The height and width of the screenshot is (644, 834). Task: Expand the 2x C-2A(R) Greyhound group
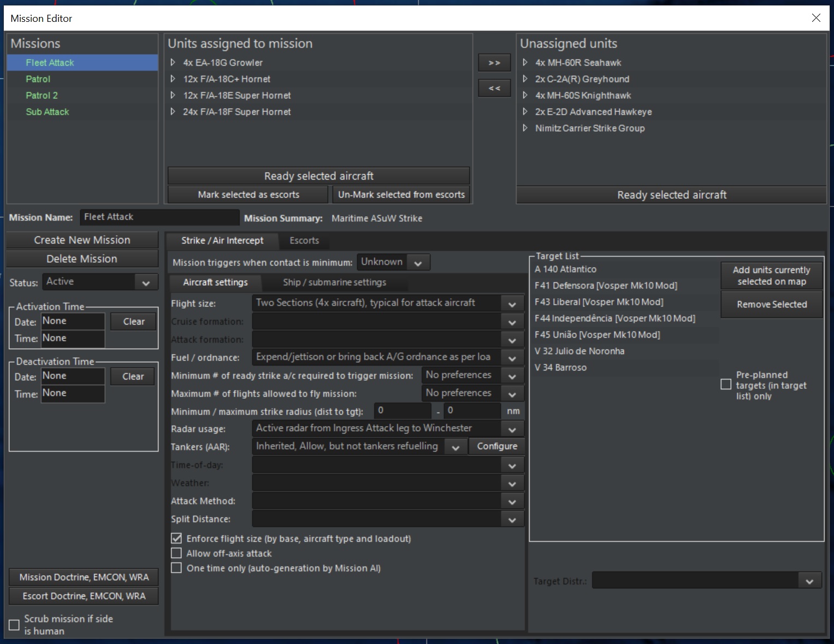point(525,79)
